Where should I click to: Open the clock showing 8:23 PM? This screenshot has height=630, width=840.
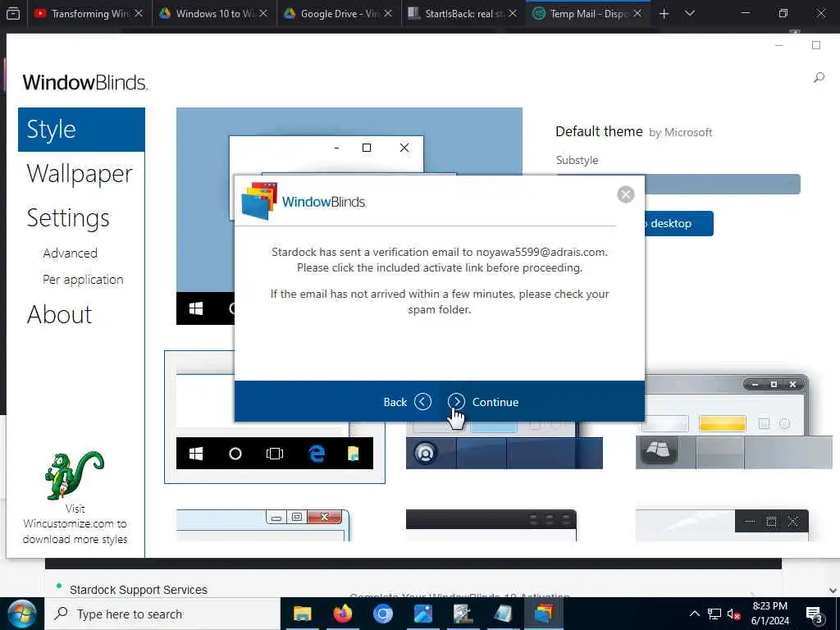click(769, 614)
